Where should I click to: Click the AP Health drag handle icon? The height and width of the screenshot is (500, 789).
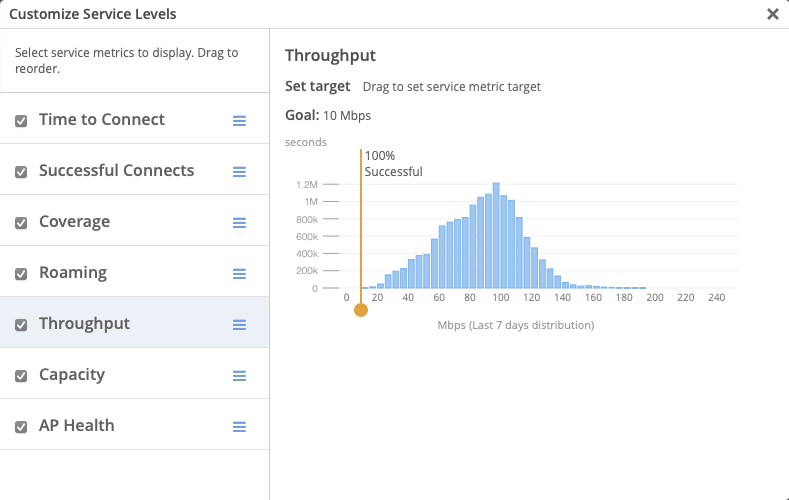tap(239, 427)
